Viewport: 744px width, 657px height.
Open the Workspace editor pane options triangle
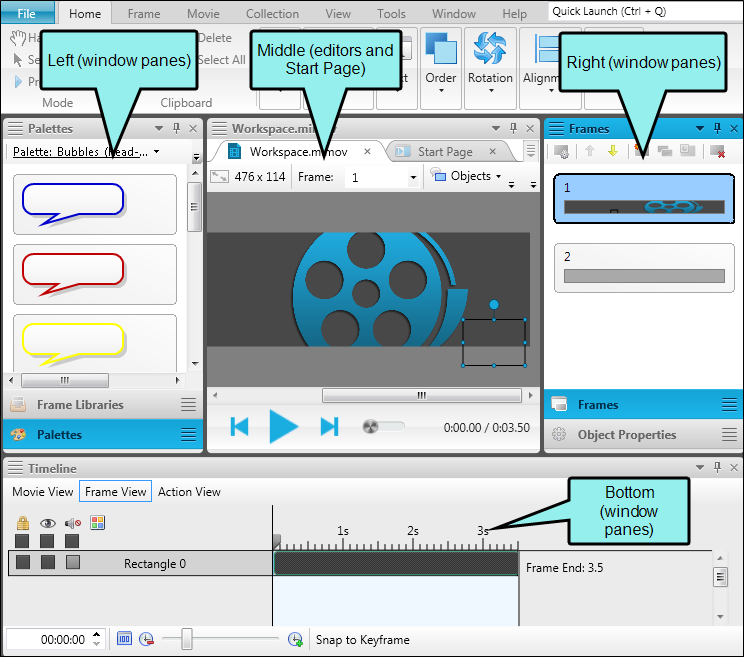point(496,128)
